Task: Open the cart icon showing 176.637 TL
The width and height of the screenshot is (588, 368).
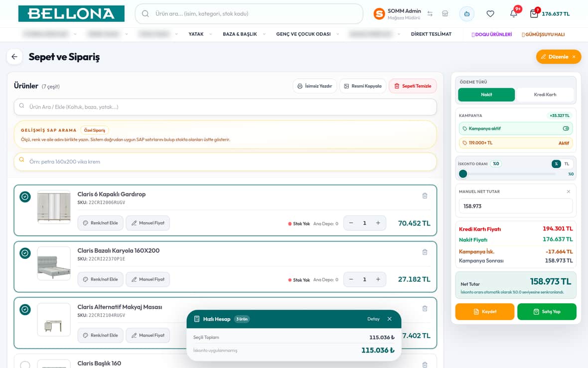Action: pyautogui.click(x=534, y=14)
